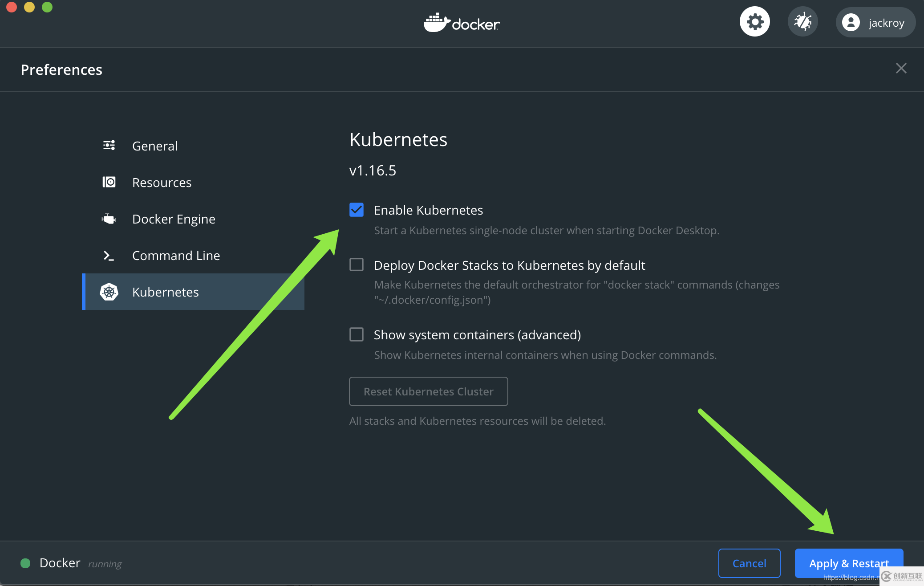
Task: Click Apply & Restart
Action: coord(848,563)
